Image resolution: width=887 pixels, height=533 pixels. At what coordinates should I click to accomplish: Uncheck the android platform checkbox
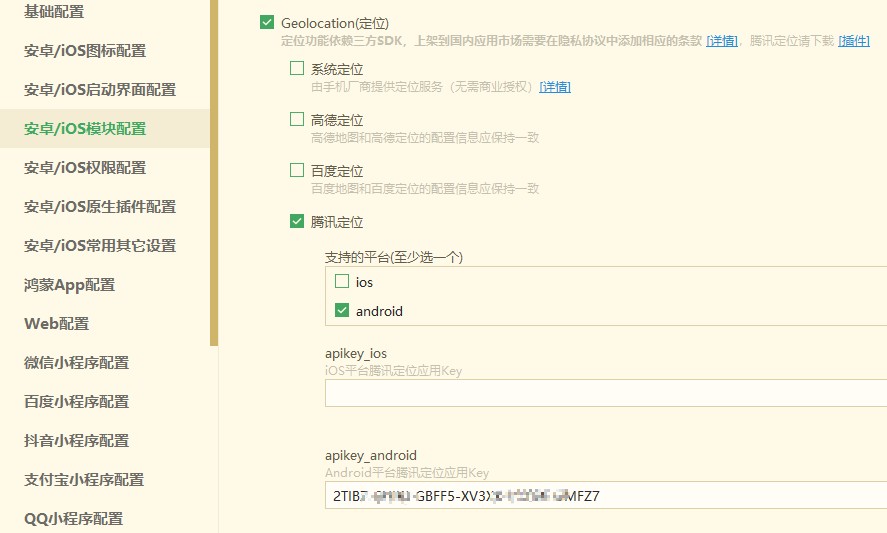click(343, 311)
